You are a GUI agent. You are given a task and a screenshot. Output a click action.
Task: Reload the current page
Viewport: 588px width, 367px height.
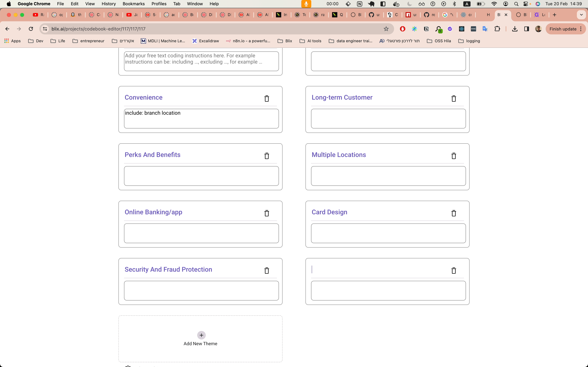31,29
